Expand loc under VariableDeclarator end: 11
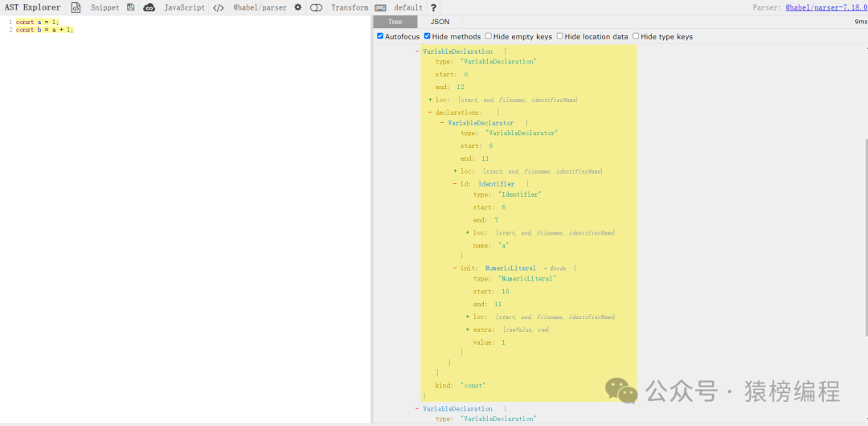Viewport: 868px width, 426px height. (x=455, y=171)
